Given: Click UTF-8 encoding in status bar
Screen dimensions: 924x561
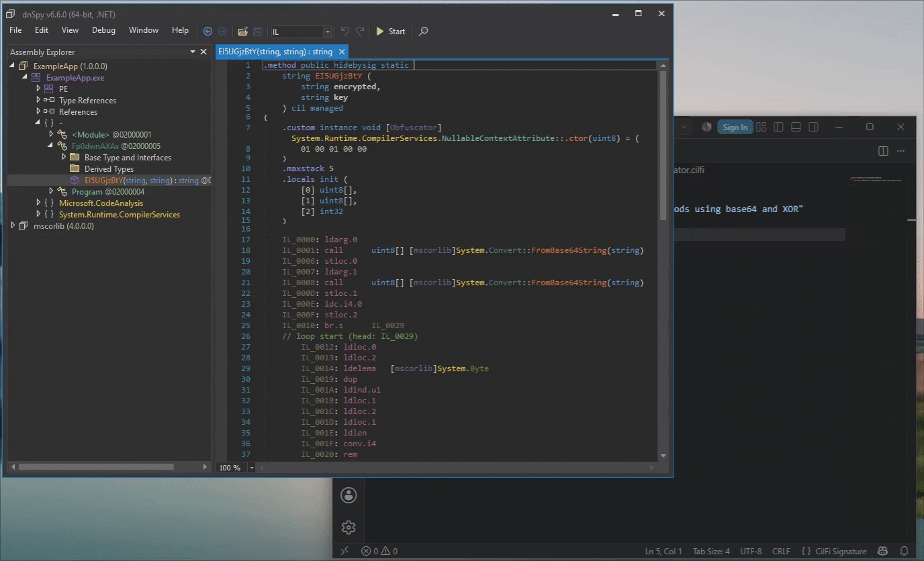Looking at the screenshot, I should pos(751,551).
